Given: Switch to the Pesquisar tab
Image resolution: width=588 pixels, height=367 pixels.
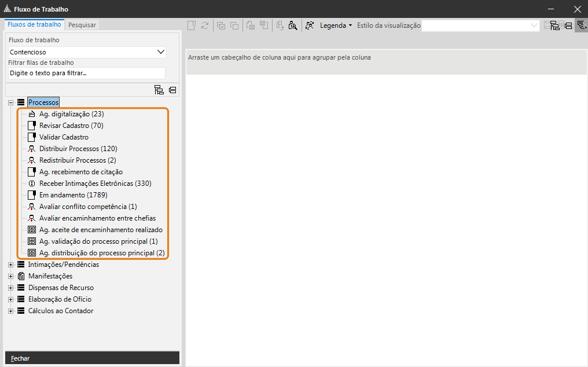Looking at the screenshot, I should pos(82,25).
